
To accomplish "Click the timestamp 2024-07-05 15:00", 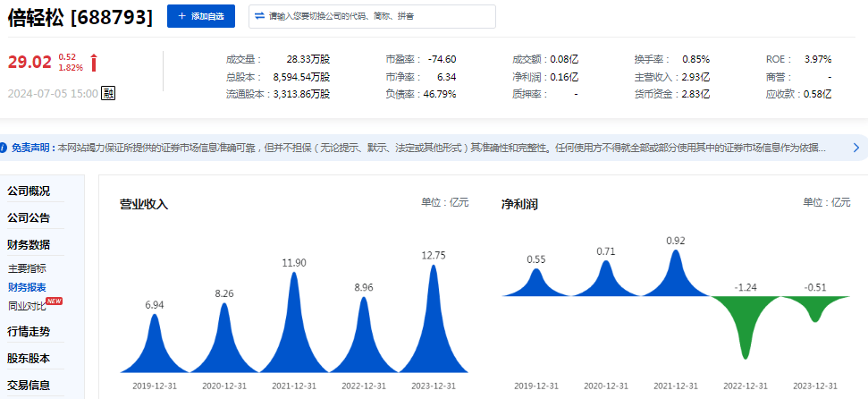I will 53,94.
